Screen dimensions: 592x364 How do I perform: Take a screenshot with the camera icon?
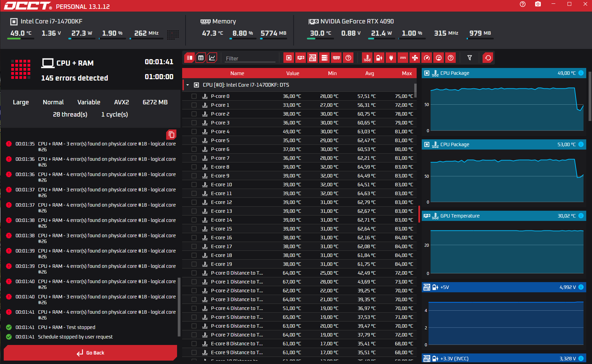(x=538, y=4)
